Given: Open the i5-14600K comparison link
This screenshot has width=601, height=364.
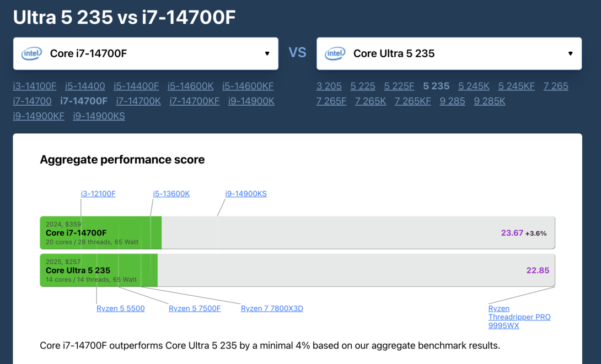Looking at the screenshot, I should 190,86.
